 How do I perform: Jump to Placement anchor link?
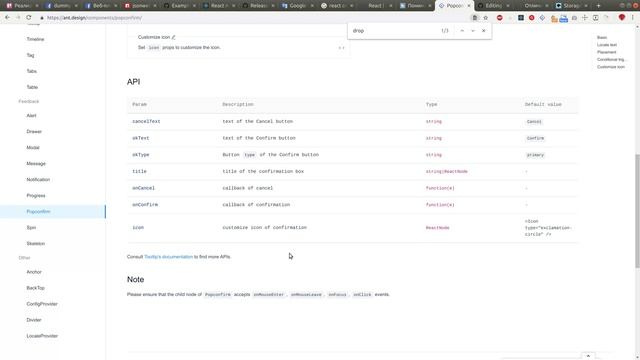tap(607, 52)
